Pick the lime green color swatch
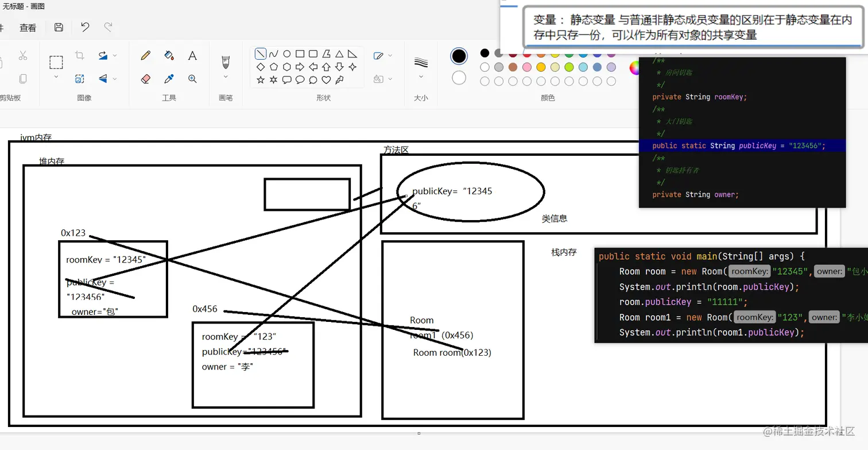This screenshot has width=868, height=450. click(569, 67)
